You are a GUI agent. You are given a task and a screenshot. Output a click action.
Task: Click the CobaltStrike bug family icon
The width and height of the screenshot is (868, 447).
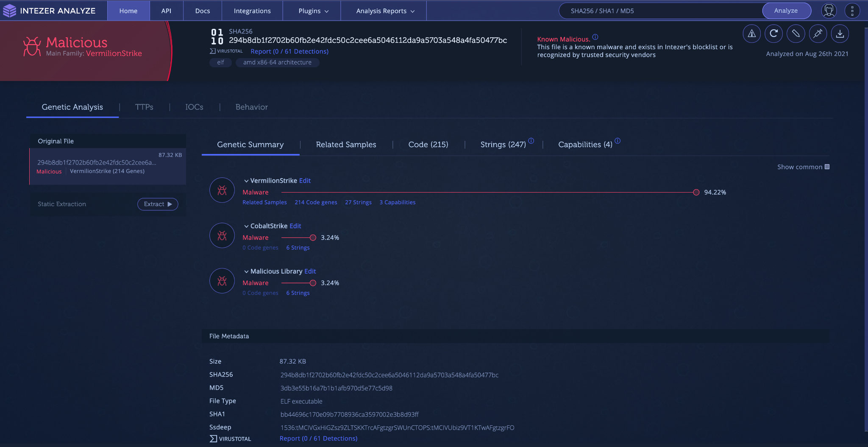coord(222,235)
